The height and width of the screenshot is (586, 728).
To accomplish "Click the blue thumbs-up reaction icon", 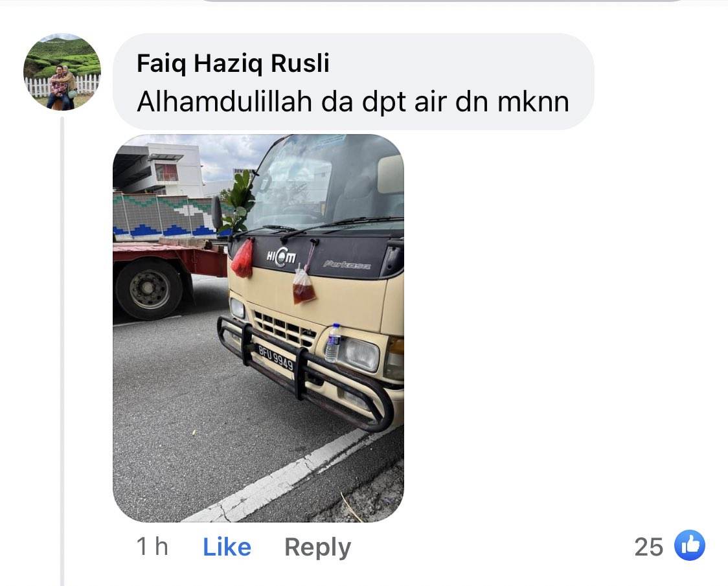I will click(690, 545).
